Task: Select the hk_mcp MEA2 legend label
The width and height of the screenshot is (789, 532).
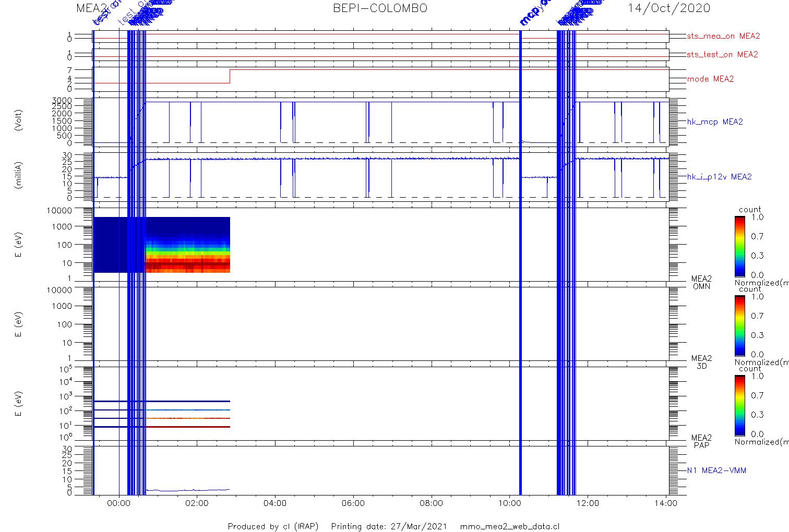Action: (715, 122)
